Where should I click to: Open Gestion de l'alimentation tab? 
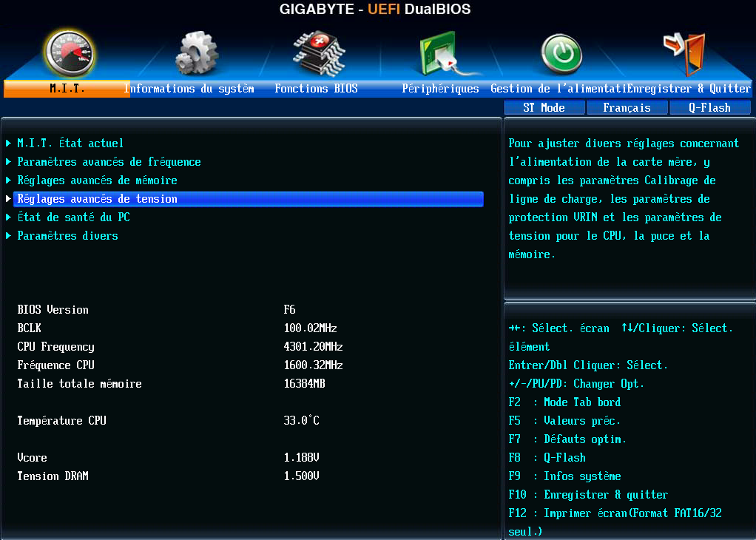point(558,89)
